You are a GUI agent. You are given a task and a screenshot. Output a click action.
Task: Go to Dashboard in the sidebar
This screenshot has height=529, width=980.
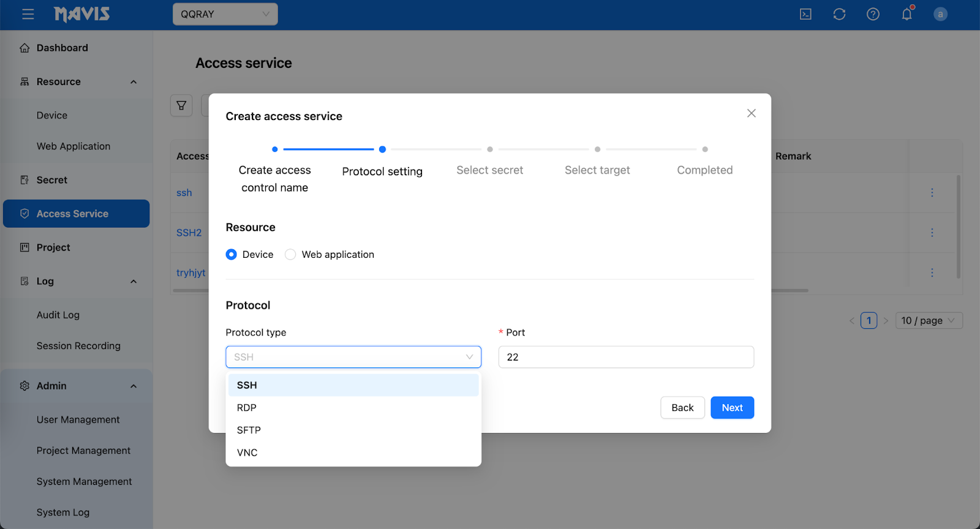pyautogui.click(x=62, y=48)
